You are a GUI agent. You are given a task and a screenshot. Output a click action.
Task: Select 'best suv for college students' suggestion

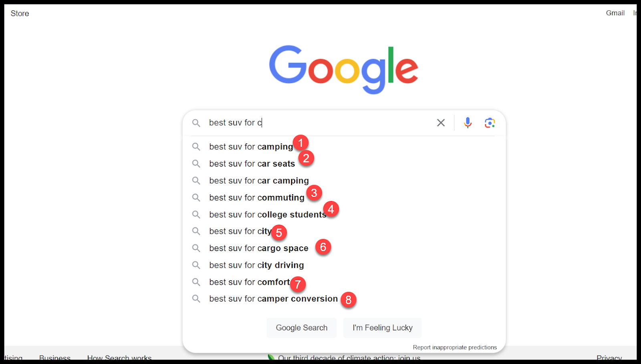click(x=267, y=215)
